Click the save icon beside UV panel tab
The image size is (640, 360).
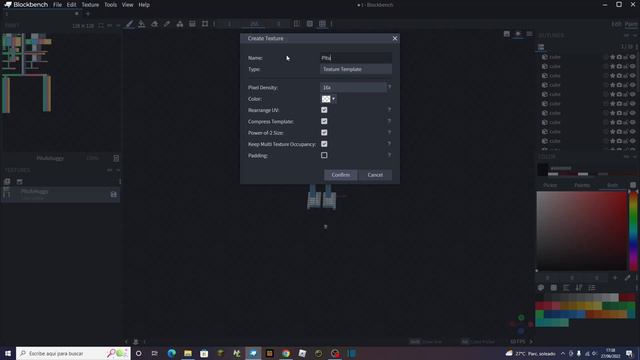click(x=116, y=158)
